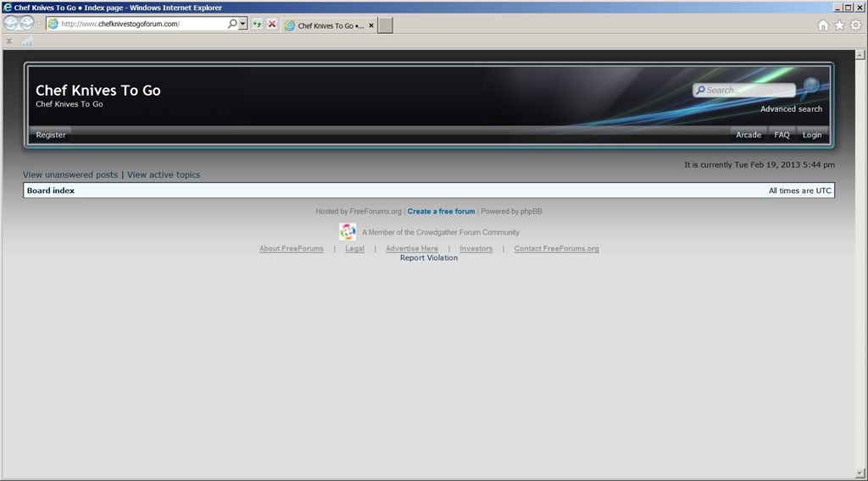Go to Board index link
The width and height of the screenshot is (868, 481).
tap(50, 191)
